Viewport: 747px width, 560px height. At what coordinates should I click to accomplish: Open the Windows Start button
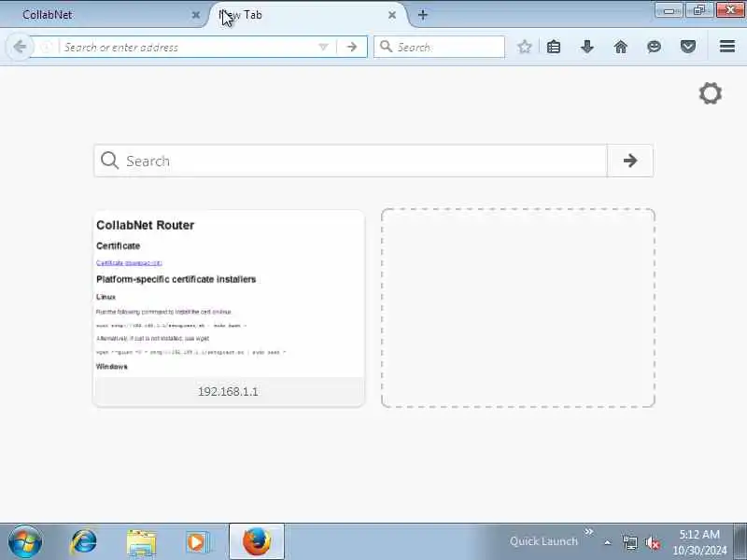[x=25, y=542]
